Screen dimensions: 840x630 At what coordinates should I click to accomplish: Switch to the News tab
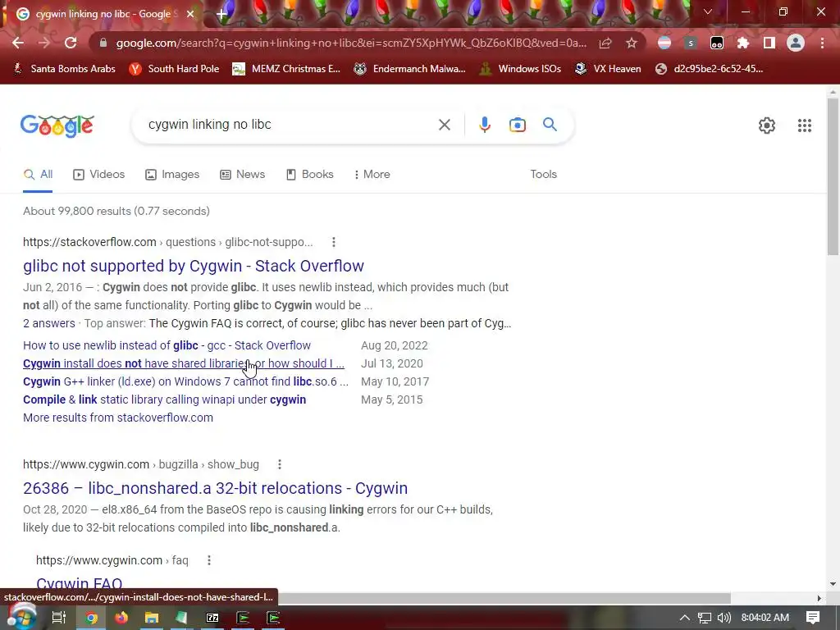pos(242,175)
